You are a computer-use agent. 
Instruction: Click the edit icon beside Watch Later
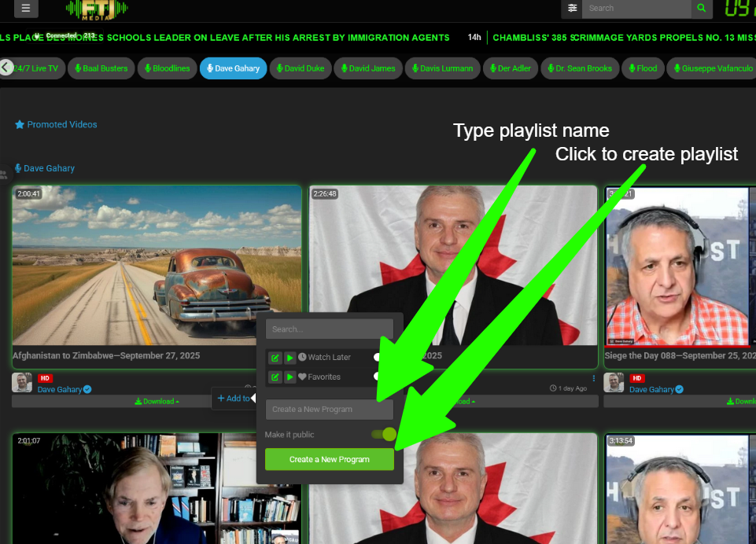pyautogui.click(x=275, y=358)
